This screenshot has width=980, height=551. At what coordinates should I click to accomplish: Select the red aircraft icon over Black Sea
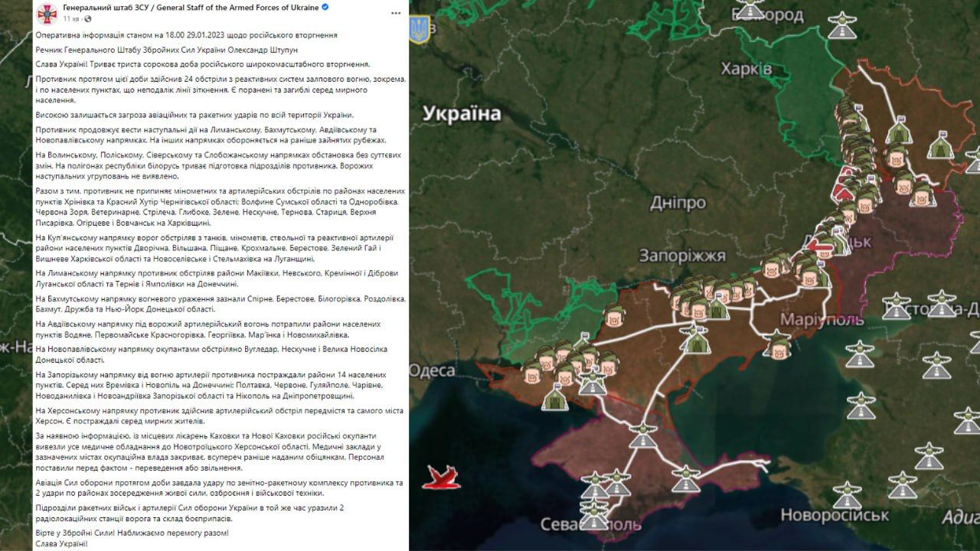point(441,478)
